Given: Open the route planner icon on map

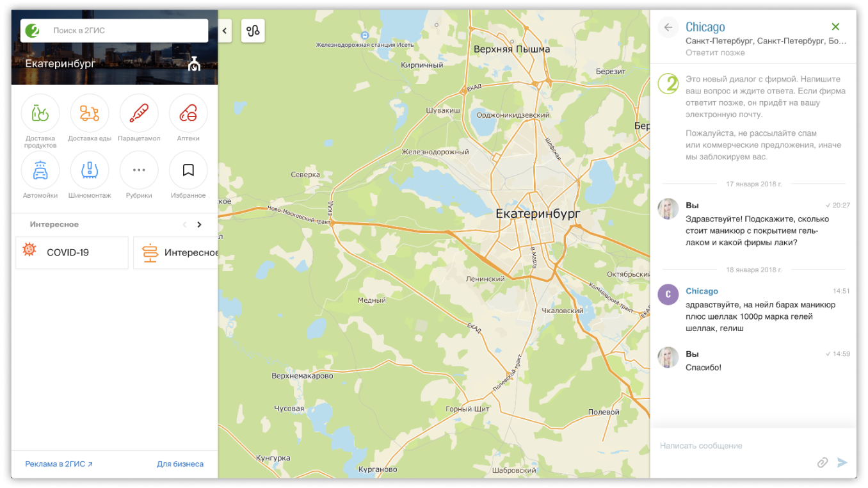Looking at the screenshot, I should [x=253, y=31].
